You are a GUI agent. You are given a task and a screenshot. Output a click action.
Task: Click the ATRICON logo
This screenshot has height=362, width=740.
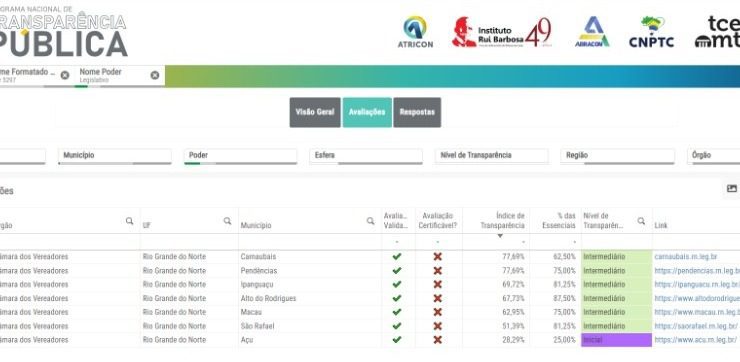pos(415,32)
